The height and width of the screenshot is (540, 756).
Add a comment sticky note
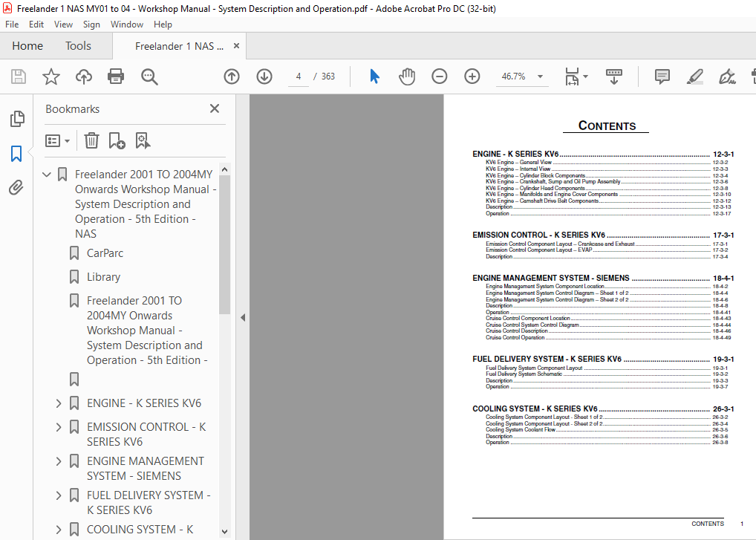click(662, 77)
